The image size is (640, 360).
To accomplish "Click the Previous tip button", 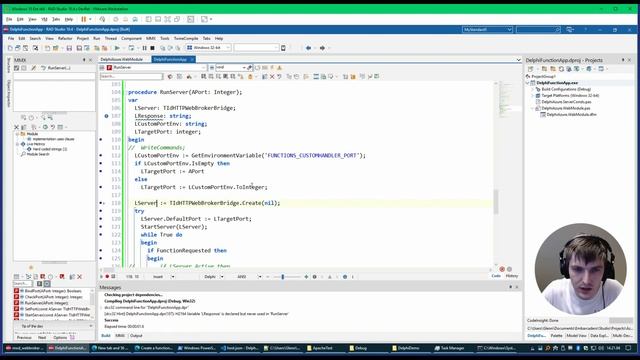I will pyautogui.click(x=24, y=338).
